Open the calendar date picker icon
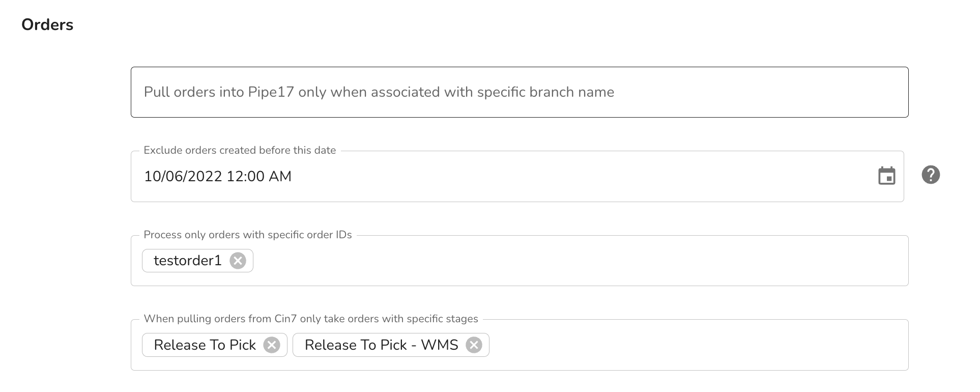The image size is (980, 392). 886,176
